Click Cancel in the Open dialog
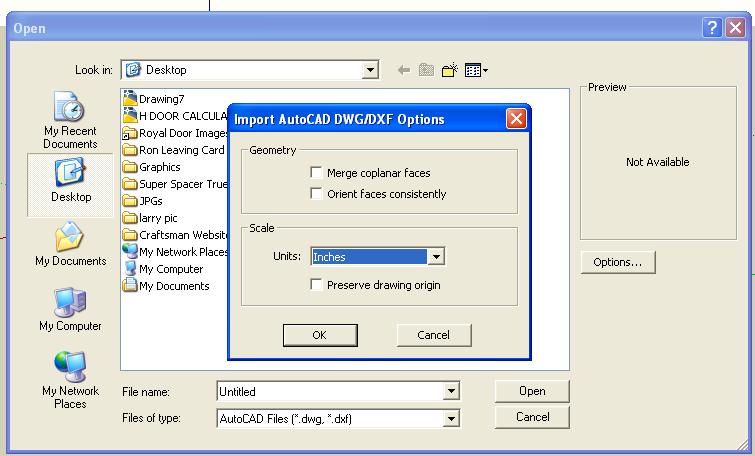This screenshot has height=456, width=755. (532, 417)
